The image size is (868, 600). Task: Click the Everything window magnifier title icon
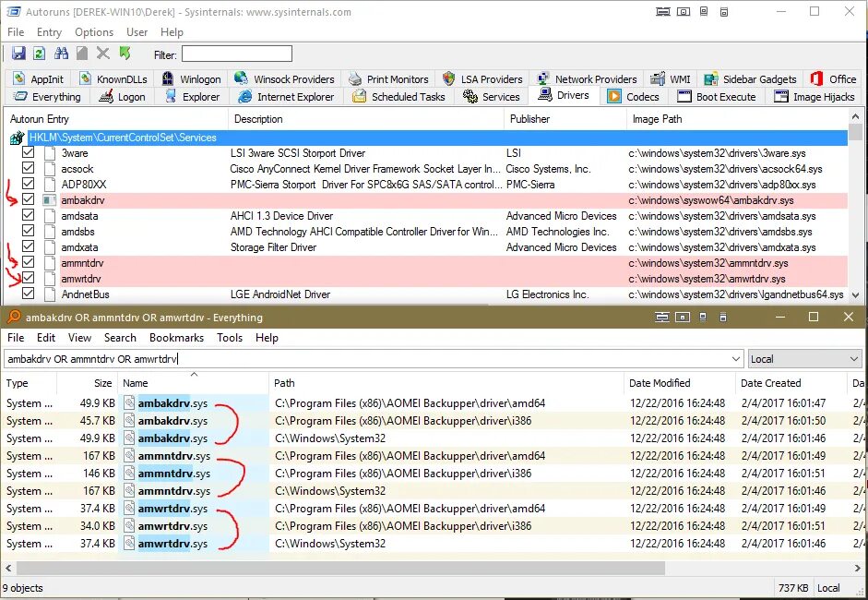point(13,317)
